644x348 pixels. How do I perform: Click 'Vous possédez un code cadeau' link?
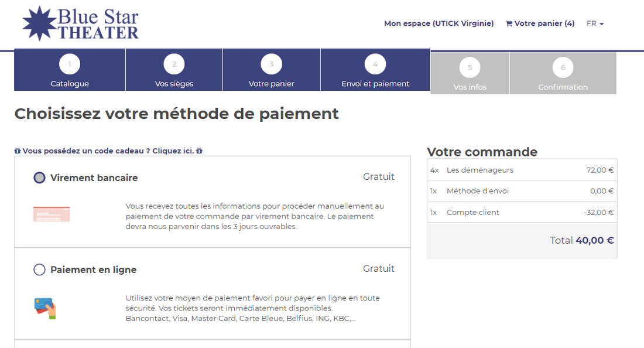108,151
